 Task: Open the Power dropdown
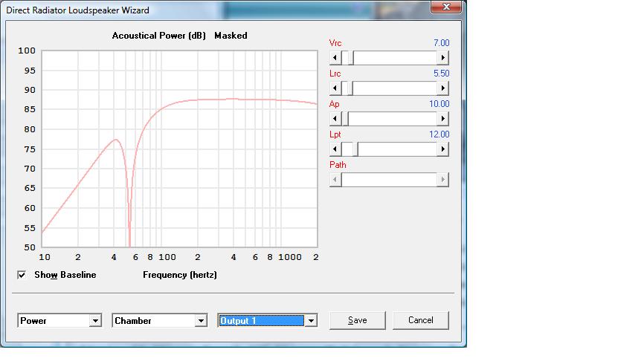95,320
